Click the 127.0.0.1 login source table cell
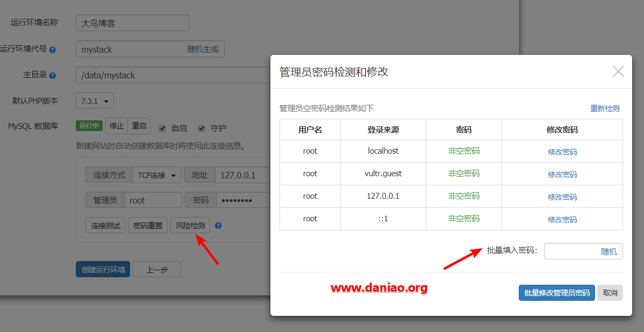Viewport: 644px width, 332px height. click(x=383, y=196)
